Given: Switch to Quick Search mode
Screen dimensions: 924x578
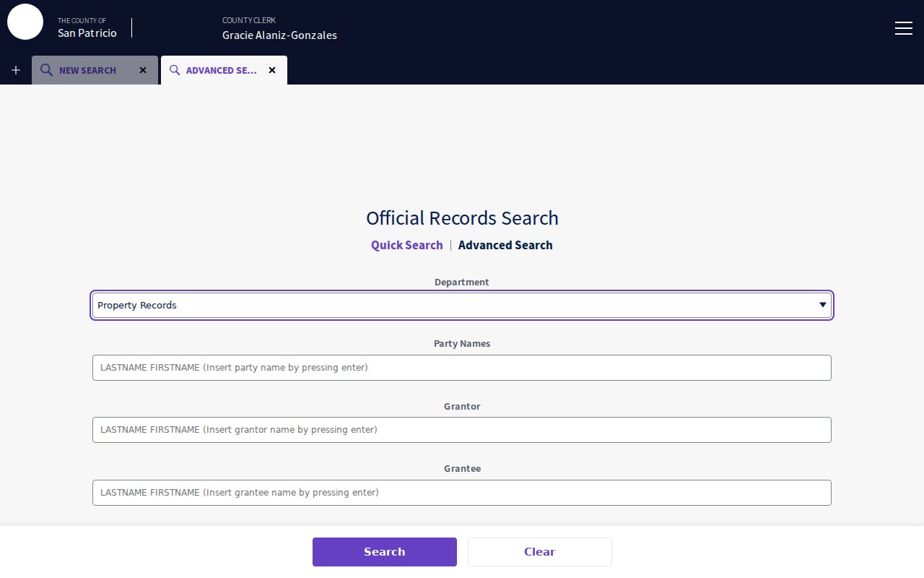Looking at the screenshot, I should (407, 245).
